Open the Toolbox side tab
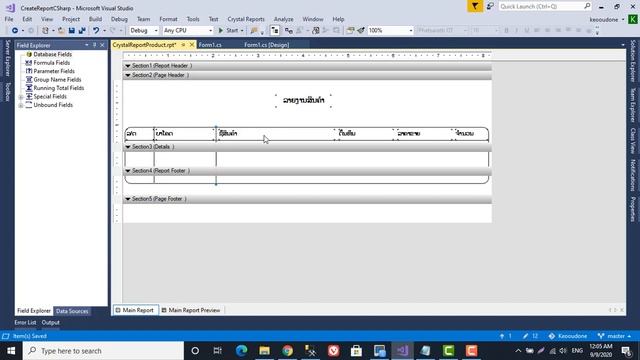640x360 pixels. (x=7, y=92)
